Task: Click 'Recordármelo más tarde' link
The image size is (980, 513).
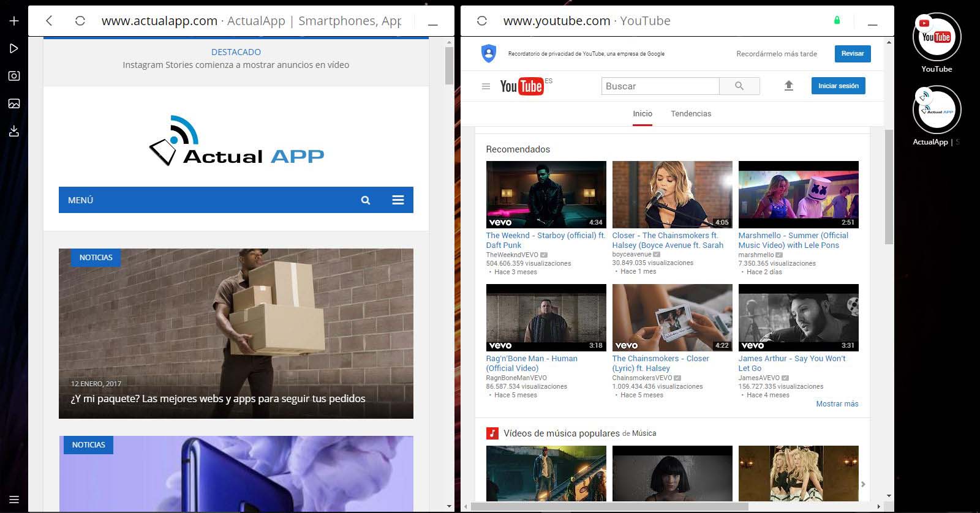Action: pyautogui.click(x=777, y=54)
